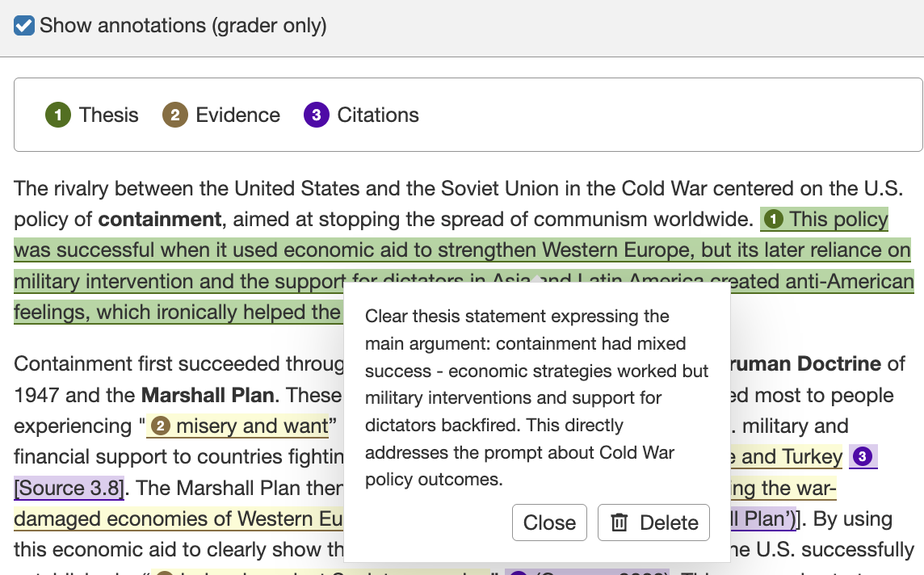Screen dimensions: 924x575
Task: Click the bold "Marshall Plan" term
Action: click(x=208, y=396)
